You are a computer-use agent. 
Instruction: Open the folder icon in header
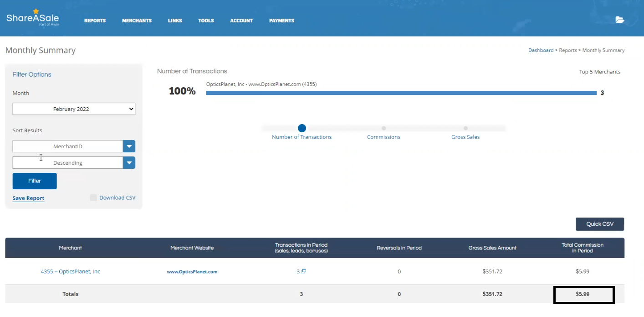[x=619, y=20]
